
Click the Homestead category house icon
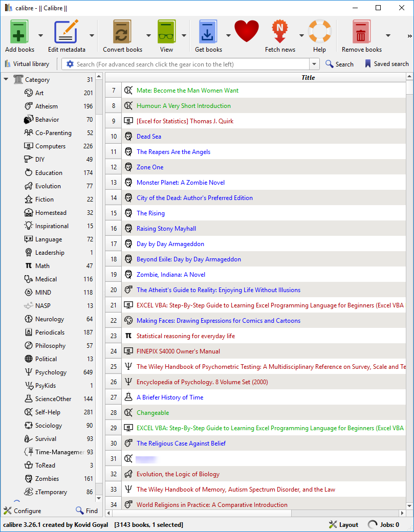(x=29, y=212)
